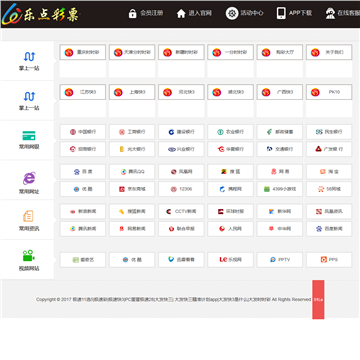The height and width of the screenshot is (360, 360).
Task: Click the phone icon beside APP下载
Action: 281,13
